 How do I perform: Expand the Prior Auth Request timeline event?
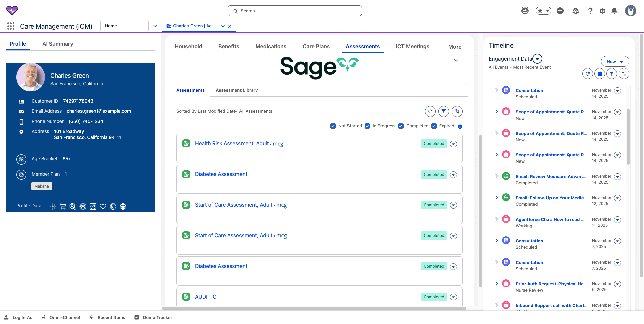(x=497, y=283)
